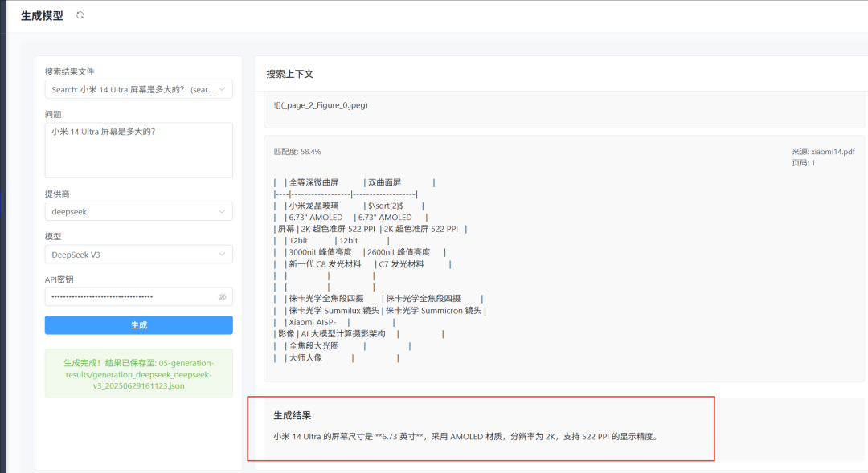Click the 来源: xiaomi14.pdf source text
Image resolution: width=868 pixels, height=473 pixels.
[x=823, y=152]
